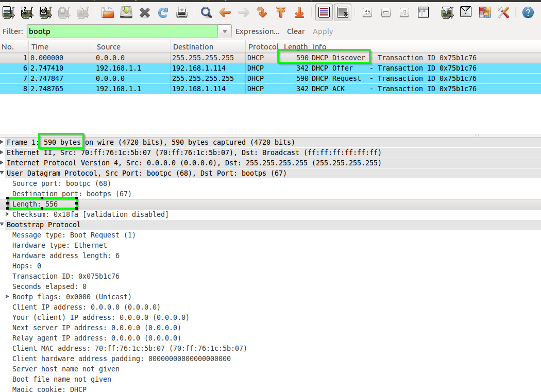Open Preferences with the wrench icon
Image resolution: width=541 pixels, height=392 pixels.
[x=503, y=12]
